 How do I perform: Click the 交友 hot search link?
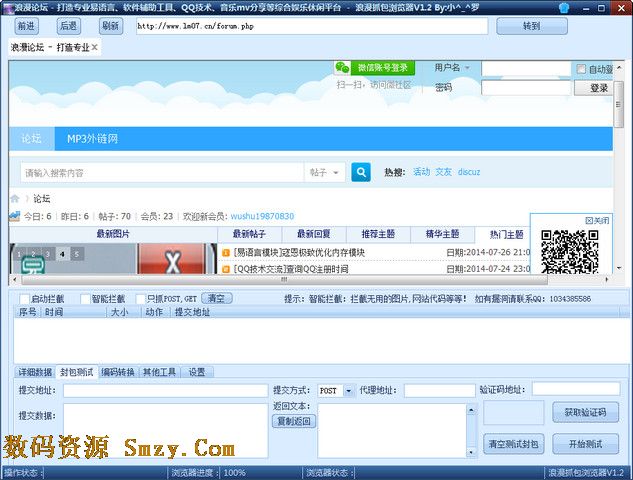(443, 172)
